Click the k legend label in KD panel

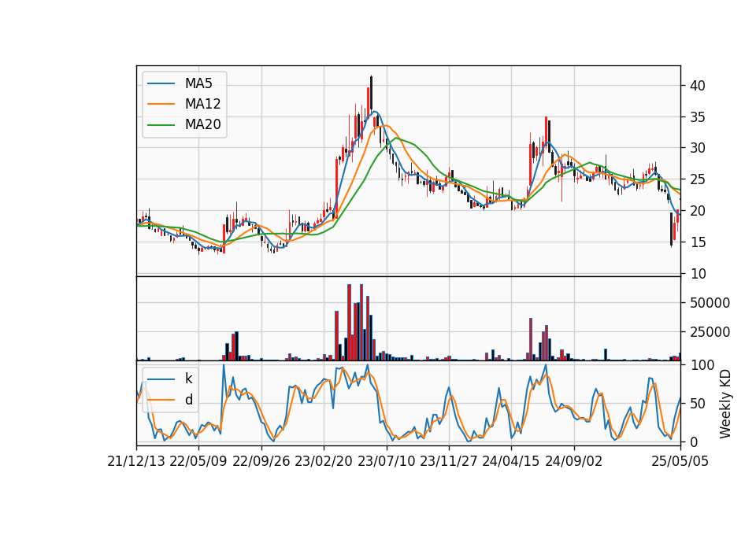(188, 379)
